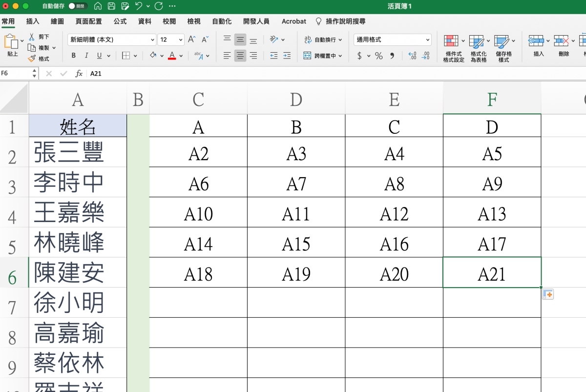Screen dimensions: 586x392
Task: Toggle middle vertical alignment
Action: point(240,40)
